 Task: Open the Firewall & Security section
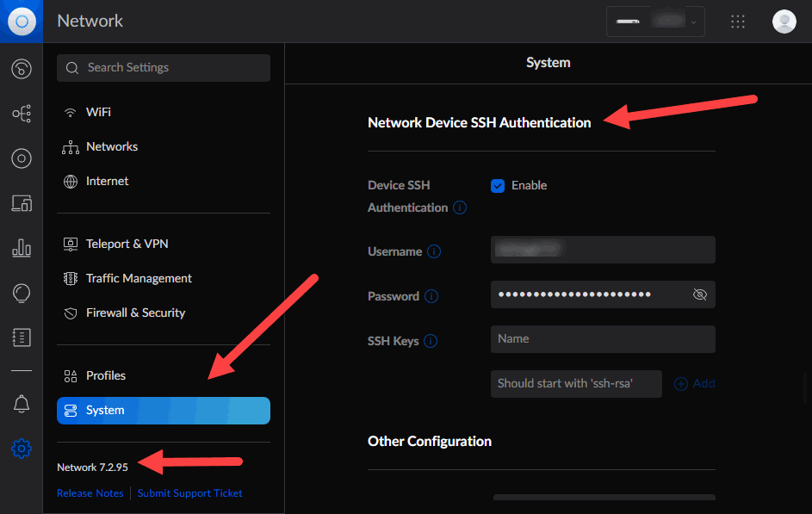[135, 313]
